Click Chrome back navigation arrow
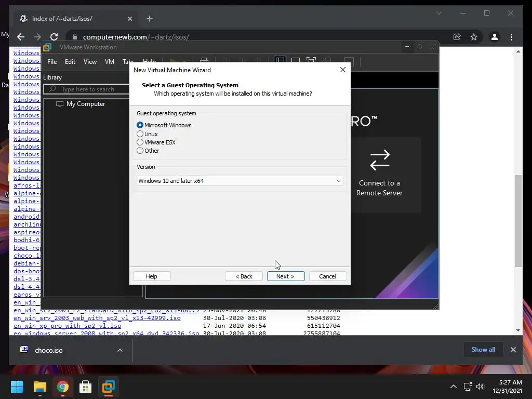The height and width of the screenshot is (399, 532). 21,37
